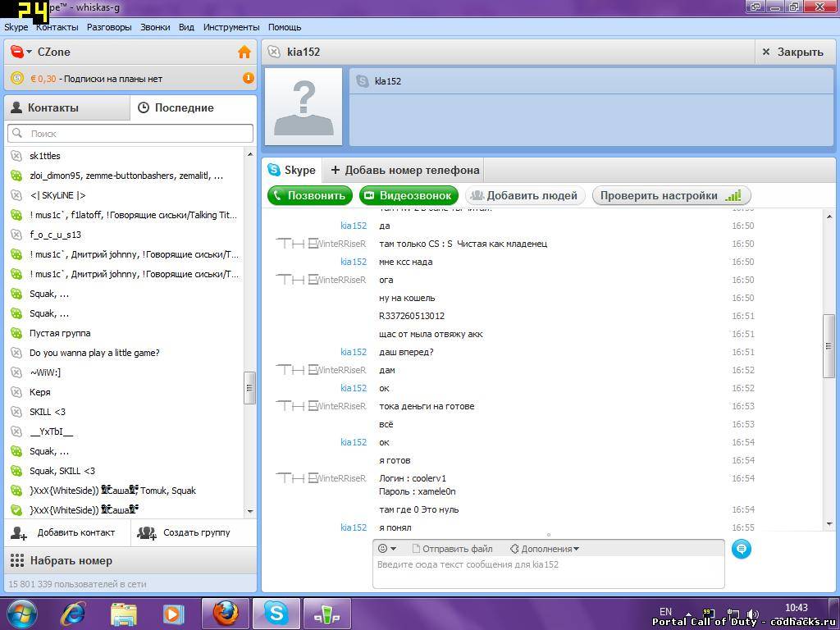840x630 pixels.
Task: Click the Skype credit coin icon
Action: tap(17, 78)
